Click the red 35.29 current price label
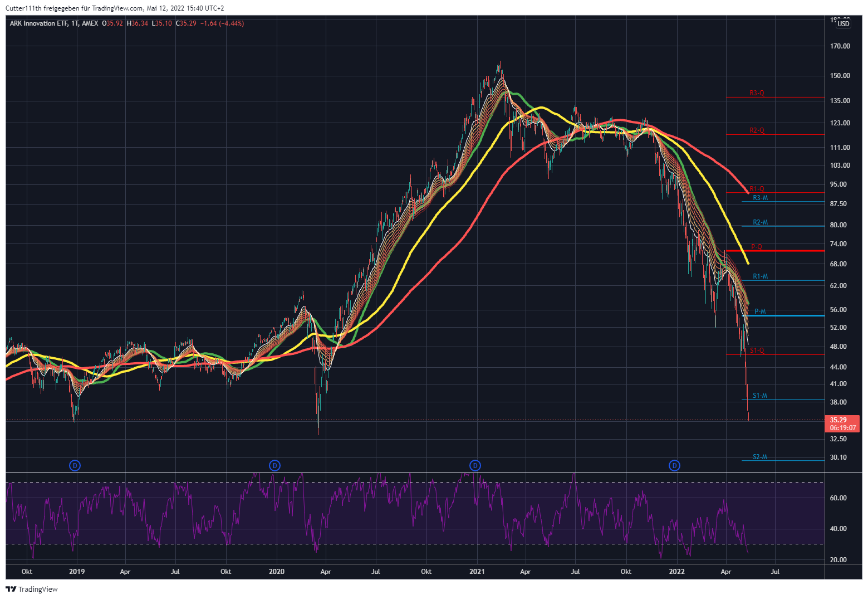Image resolution: width=868 pixels, height=599 pixels. pyautogui.click(x=838, y=420)
